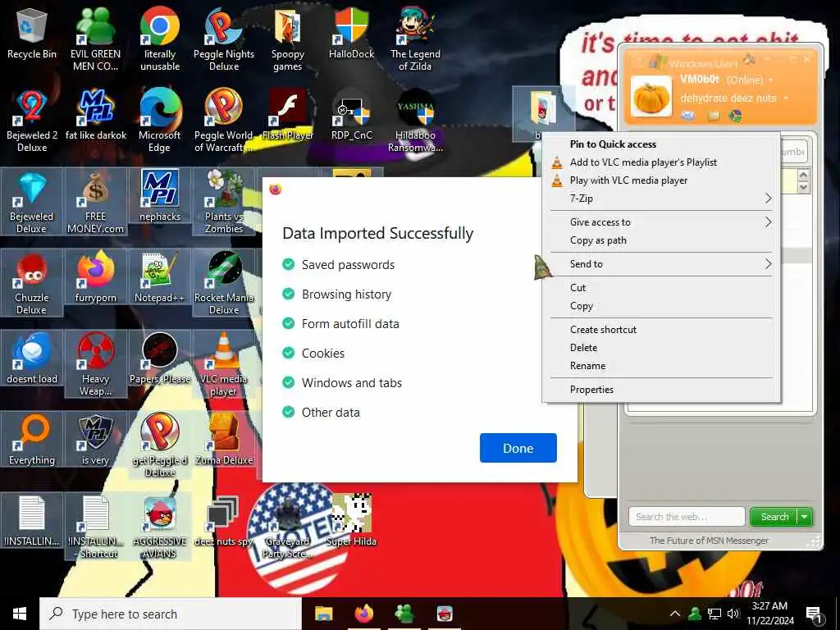Screen dimensions: 840x630
Task: Open mail envelope icon in Messenger
Action: pos(688,115)
